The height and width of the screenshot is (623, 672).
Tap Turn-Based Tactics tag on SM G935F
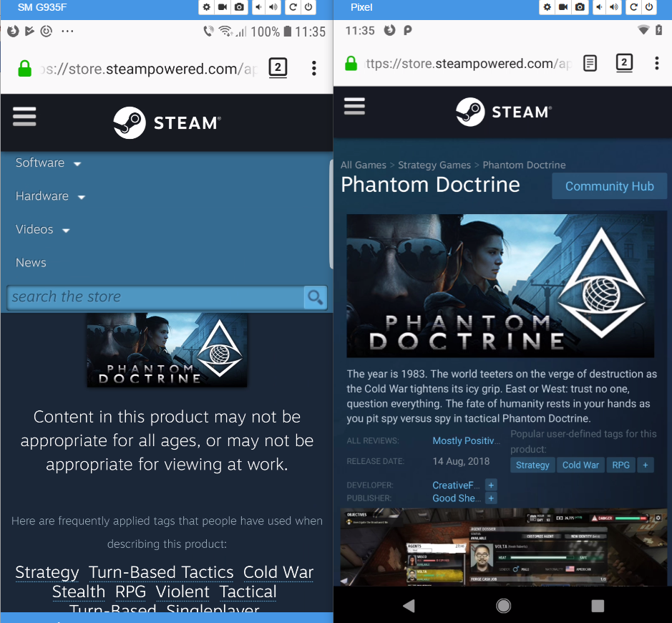coord(161,572)
